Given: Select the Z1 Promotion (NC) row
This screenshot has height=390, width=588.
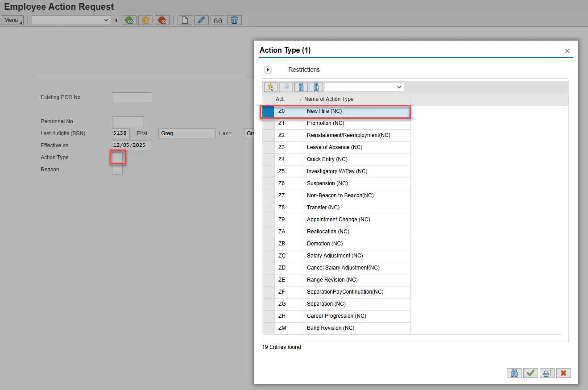Looking at the screenshot, I should [x=325, y=123].
